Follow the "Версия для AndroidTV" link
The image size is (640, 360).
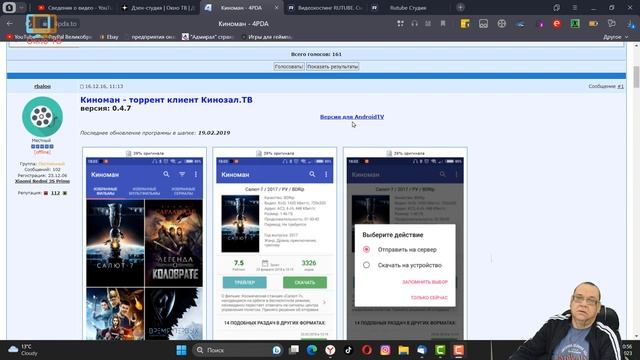(352, 117)
